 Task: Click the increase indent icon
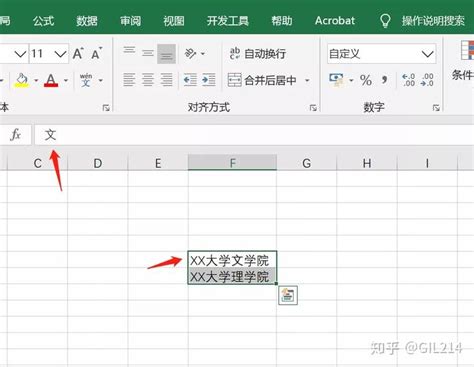click(209, 80)
